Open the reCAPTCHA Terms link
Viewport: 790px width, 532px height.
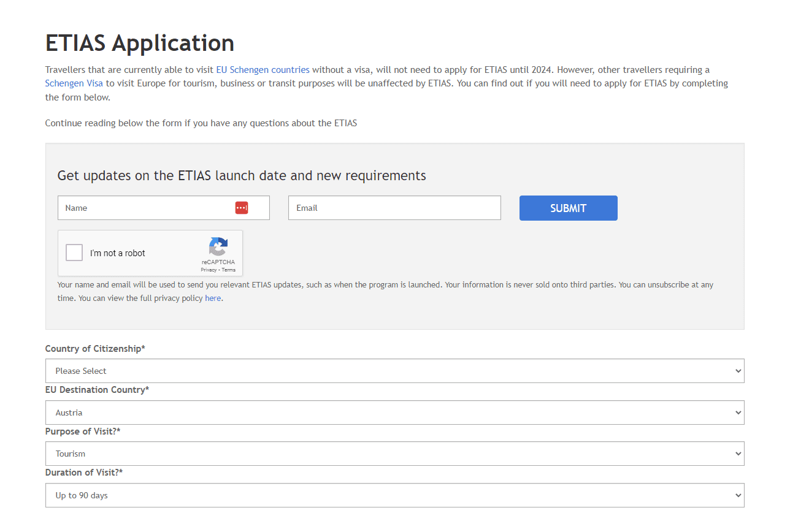pos(229,270)
